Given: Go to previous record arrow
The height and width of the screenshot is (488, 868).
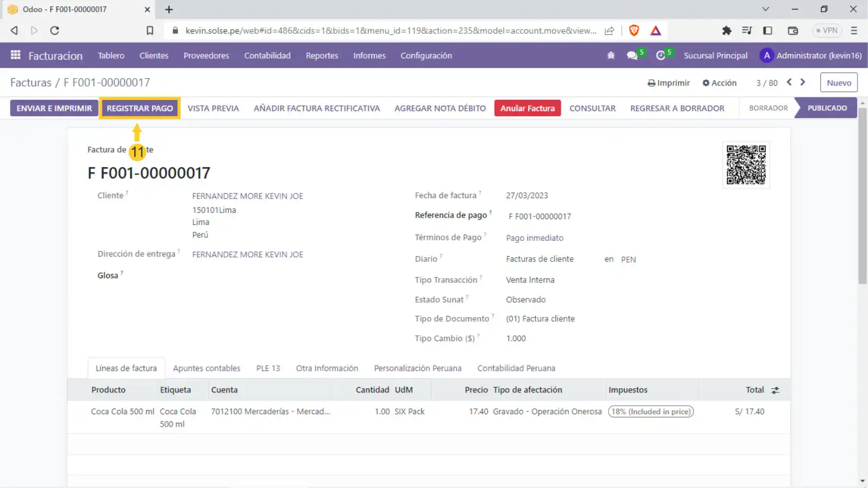Looking at the screenshot, I should (789, 82).
